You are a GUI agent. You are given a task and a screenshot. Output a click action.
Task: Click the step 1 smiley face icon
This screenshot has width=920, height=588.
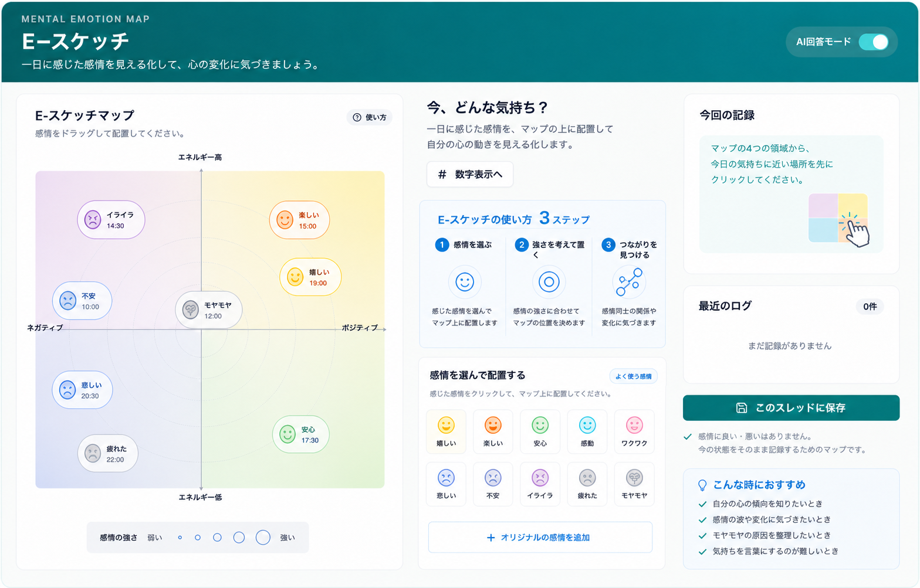pyautogui.click(x=465, y=282)
